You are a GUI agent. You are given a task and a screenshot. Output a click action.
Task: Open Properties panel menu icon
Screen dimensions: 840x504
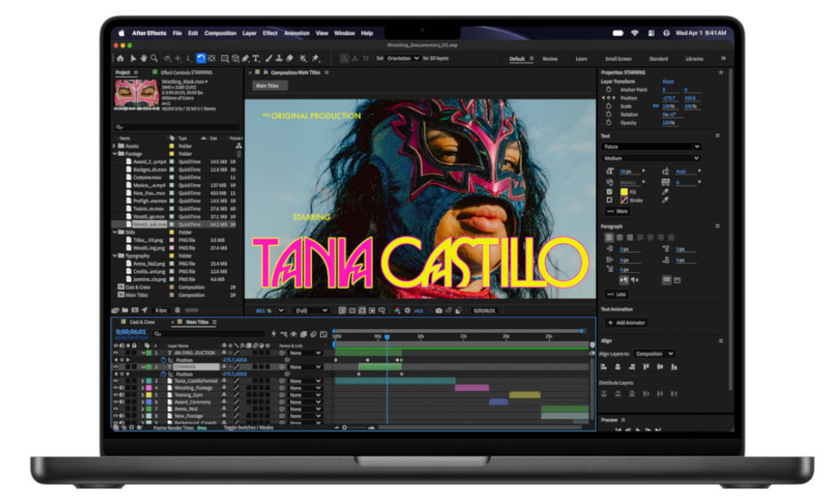720,72
